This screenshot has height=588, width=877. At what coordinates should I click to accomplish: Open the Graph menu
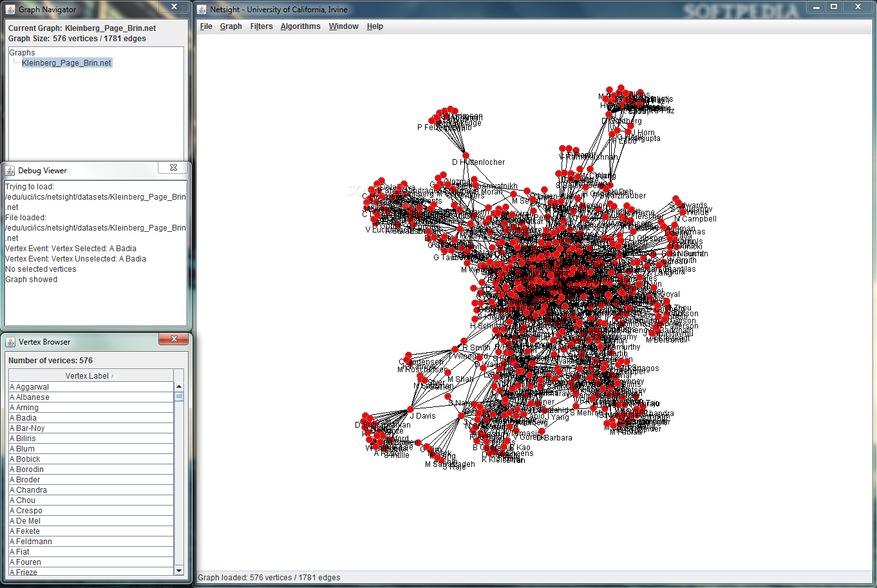click(231, 26)
